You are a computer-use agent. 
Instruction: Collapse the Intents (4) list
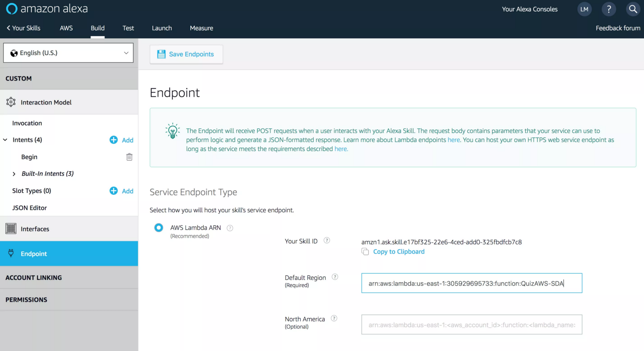[5, 140]
